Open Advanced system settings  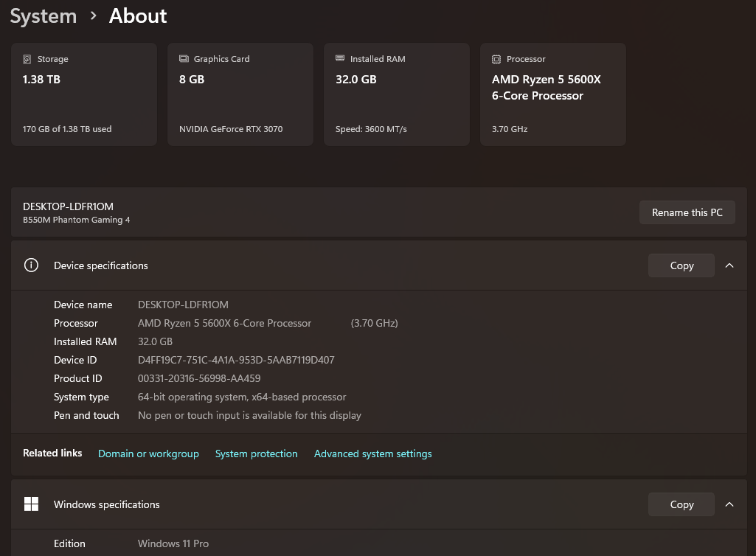pyautogui.click(x=372, y=454)
